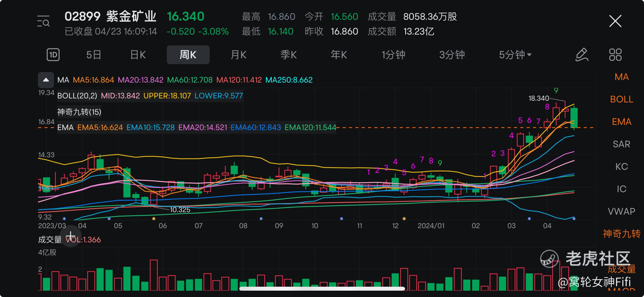Click the 18.340 high price label
644x297 pixels.
tap(539, 98)
